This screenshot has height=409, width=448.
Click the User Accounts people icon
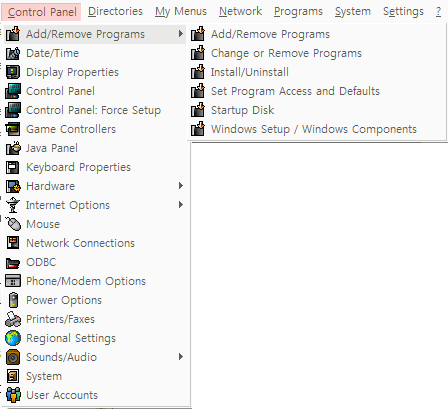(13, 395)
